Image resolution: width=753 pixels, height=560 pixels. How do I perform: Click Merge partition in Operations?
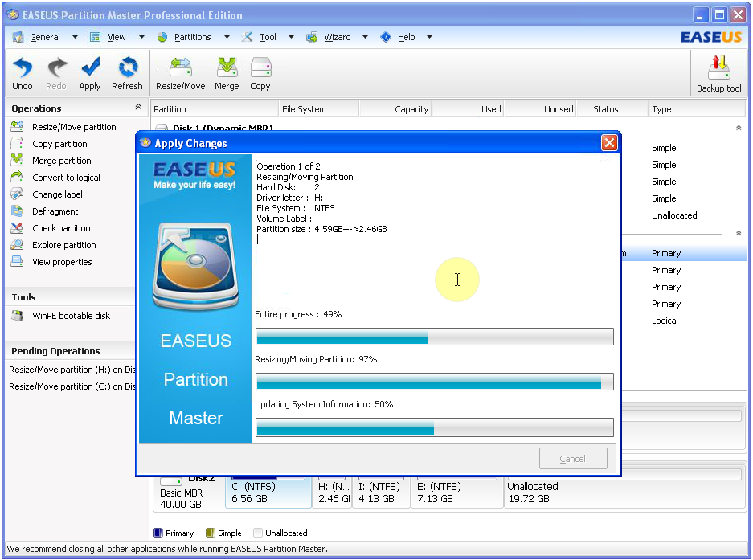pos(61,161)
